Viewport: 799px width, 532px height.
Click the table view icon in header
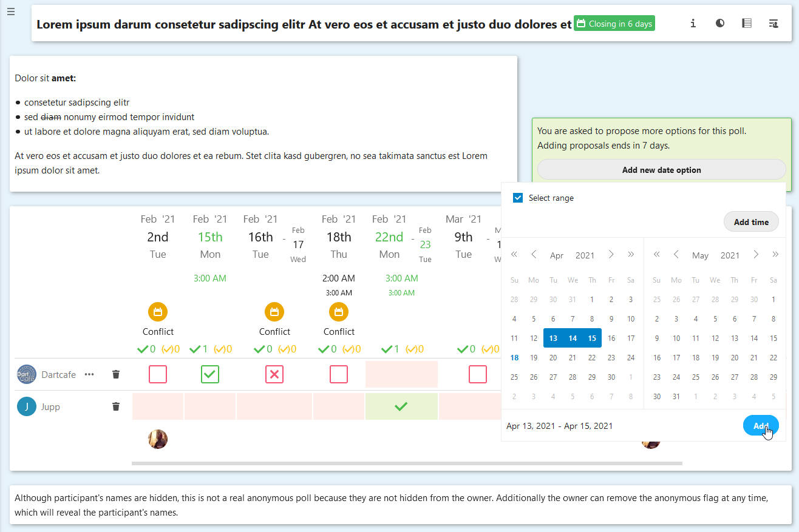point(747,24)
